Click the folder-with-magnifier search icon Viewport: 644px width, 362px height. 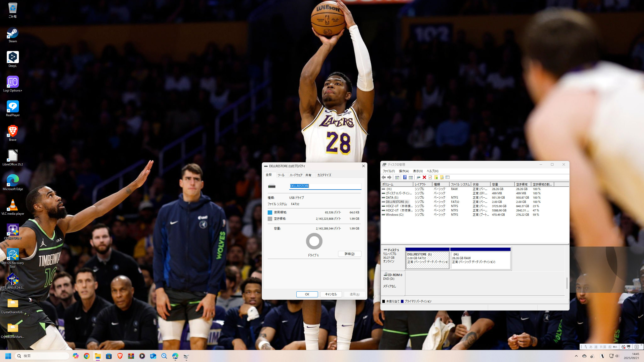click(442, 177)
